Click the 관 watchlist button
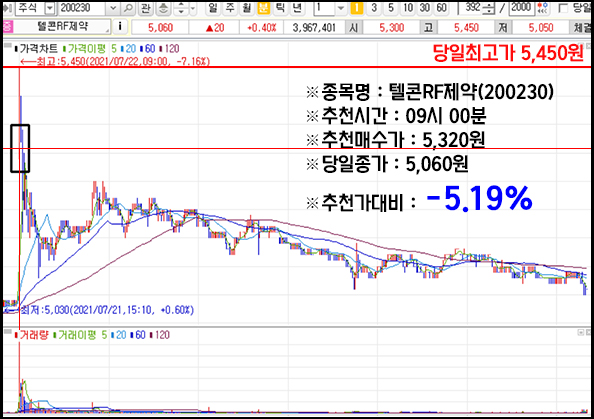This screenshot has height=419, width=594. [x=146, y=8]
